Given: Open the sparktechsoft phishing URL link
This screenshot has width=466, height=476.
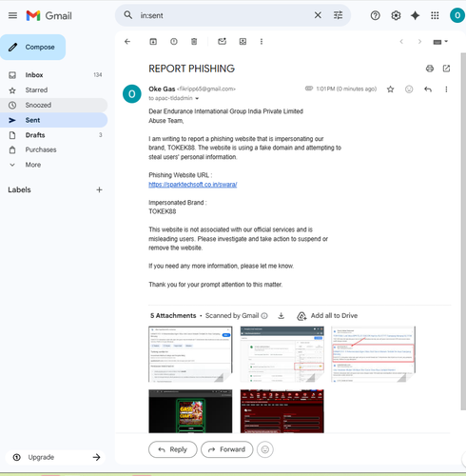Looking at the screenshot, I should click(193, 185).
